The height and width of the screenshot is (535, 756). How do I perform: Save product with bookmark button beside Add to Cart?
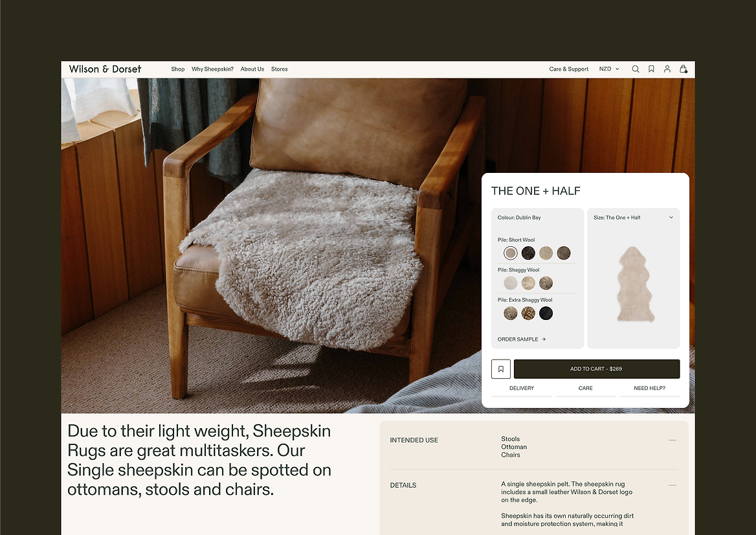501,369
